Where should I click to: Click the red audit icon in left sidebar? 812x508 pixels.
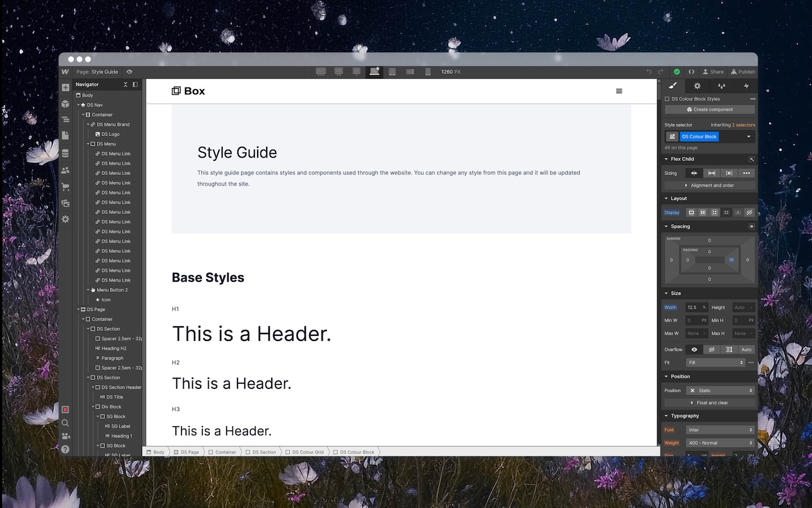click(x=65, y=409)
